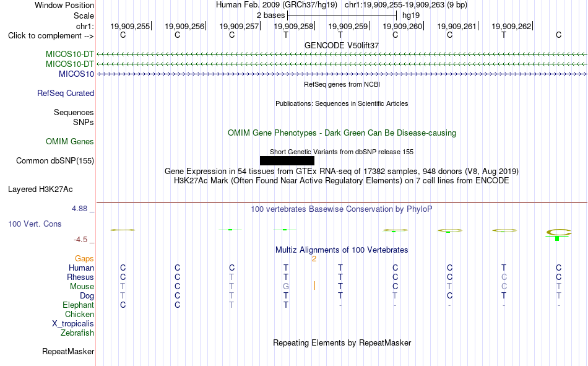Click the black Common dbSNP(155) variant block
Viewport: 588px width, 366px height.
pos(287,160)
